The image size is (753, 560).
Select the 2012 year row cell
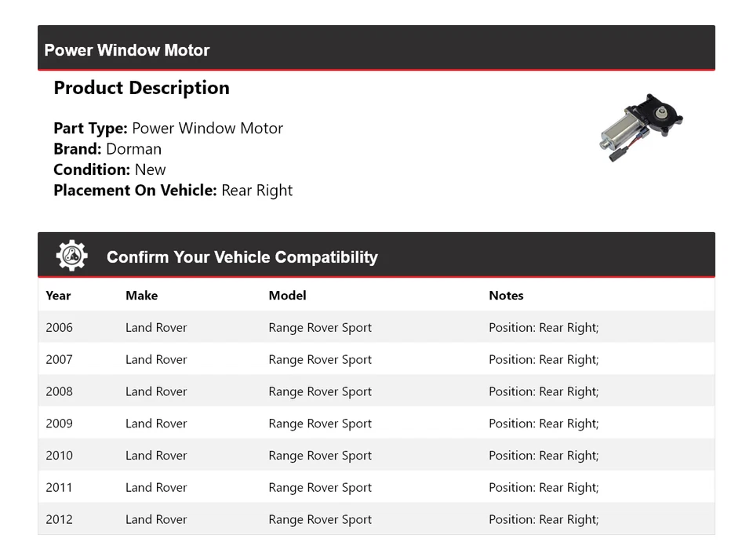click(59, 519)
